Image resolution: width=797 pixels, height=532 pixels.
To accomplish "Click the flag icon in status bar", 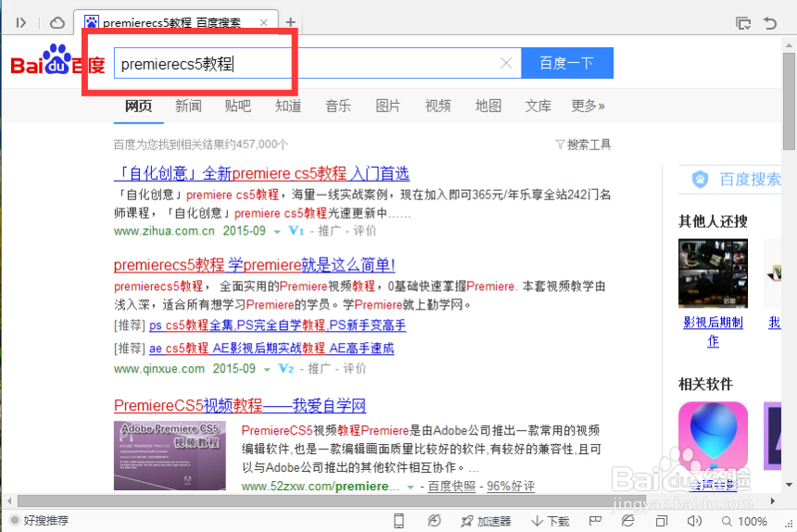I will 595,521.
